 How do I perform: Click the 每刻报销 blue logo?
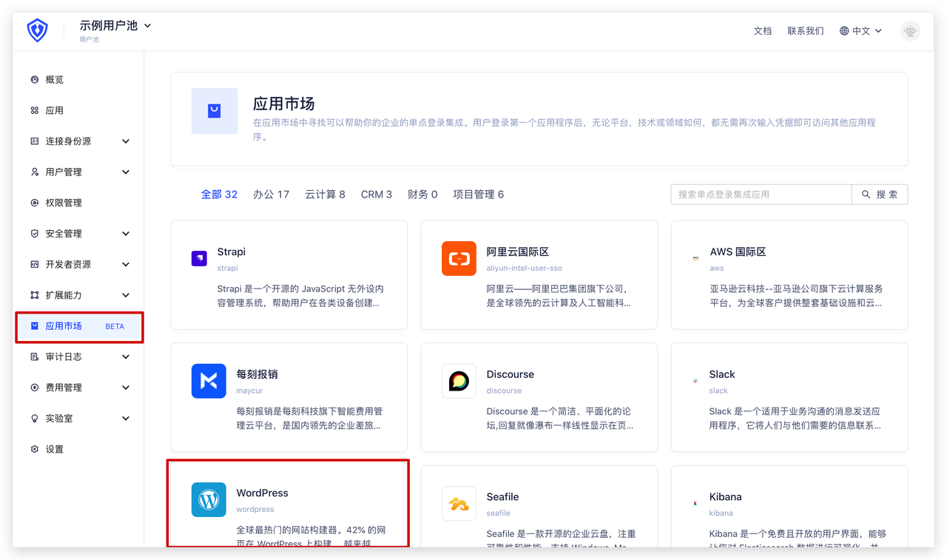point(209,381)
